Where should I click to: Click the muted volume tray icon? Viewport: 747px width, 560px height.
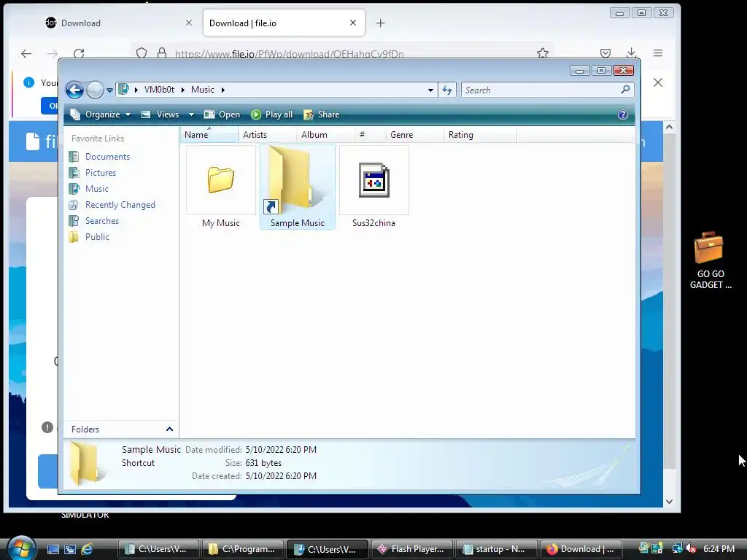(x=691, y=548)
